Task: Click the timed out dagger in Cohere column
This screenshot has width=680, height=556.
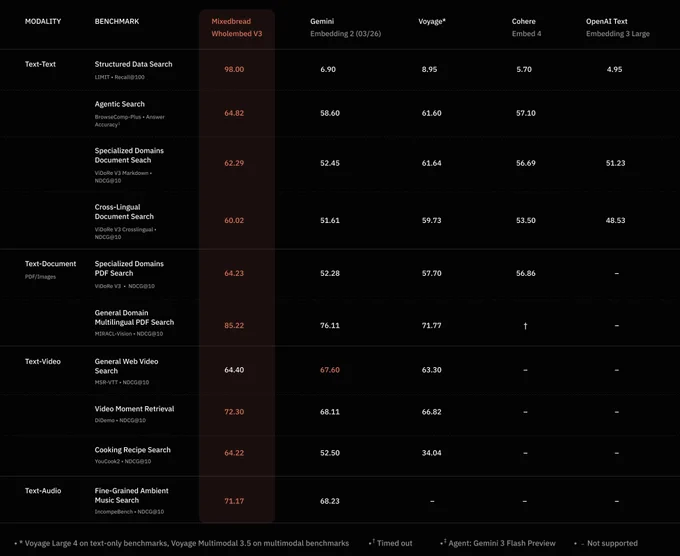Action: [525, 326]
